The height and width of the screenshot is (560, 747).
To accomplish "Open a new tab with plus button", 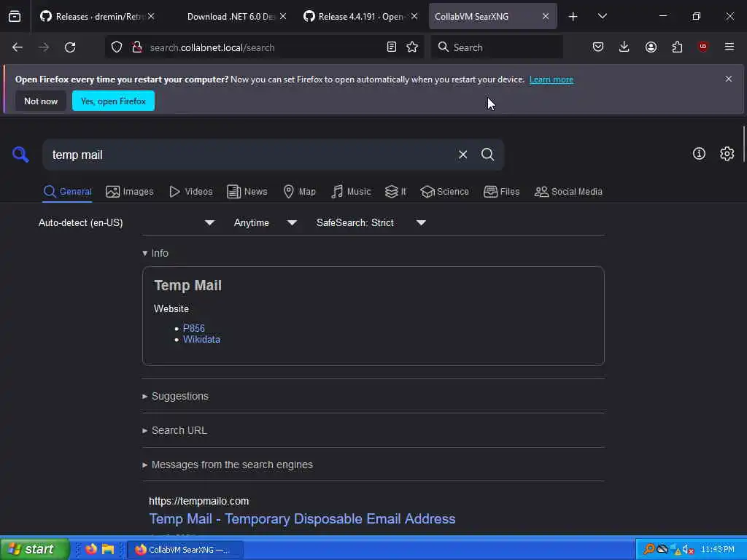I will click(x=573, y=17).
